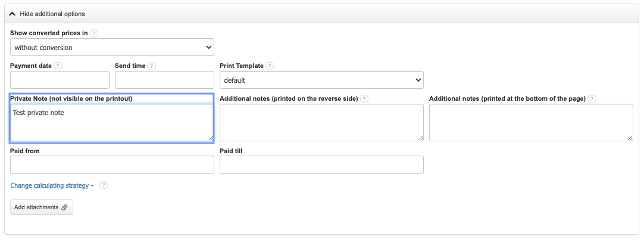The width and height of the screenshot is (644, 245).
Task: Click help icon beside Payment date label
Action: click(58, 66)
